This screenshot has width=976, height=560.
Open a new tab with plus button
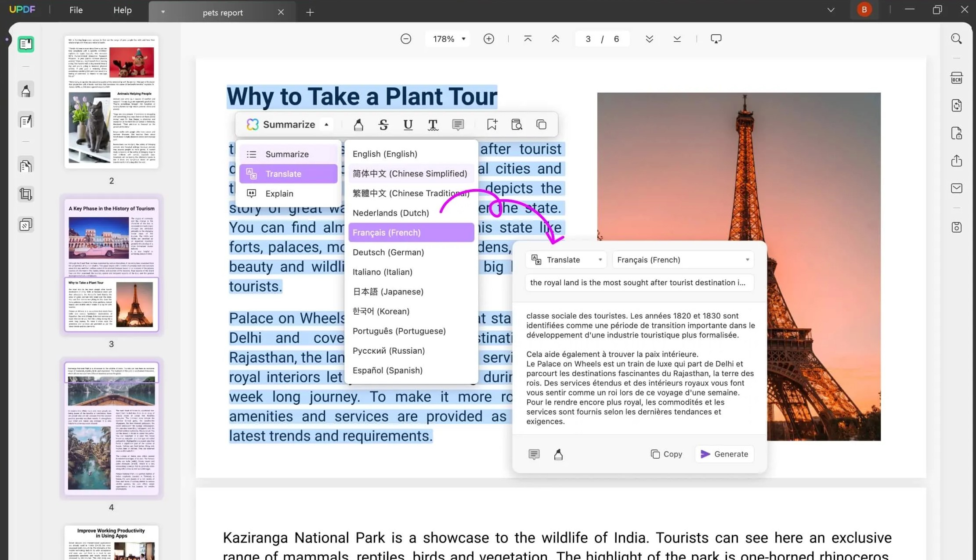click(310, 12)
